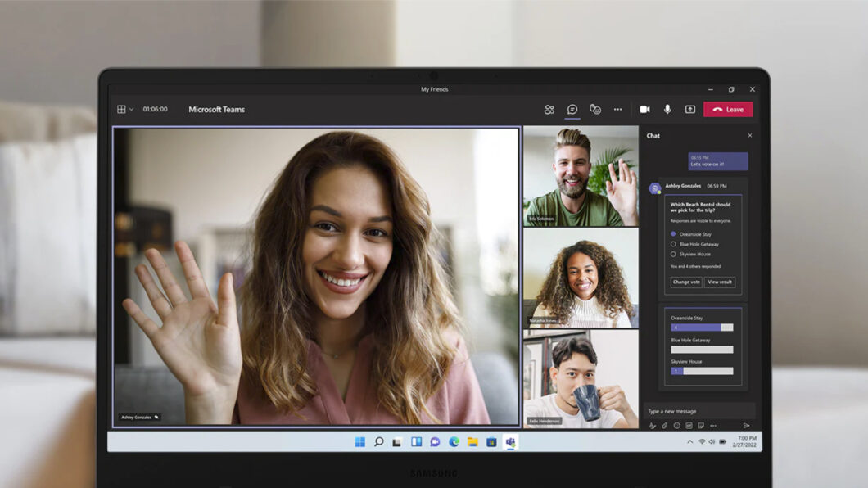Click the Skyview House result bar

(702, 371)
